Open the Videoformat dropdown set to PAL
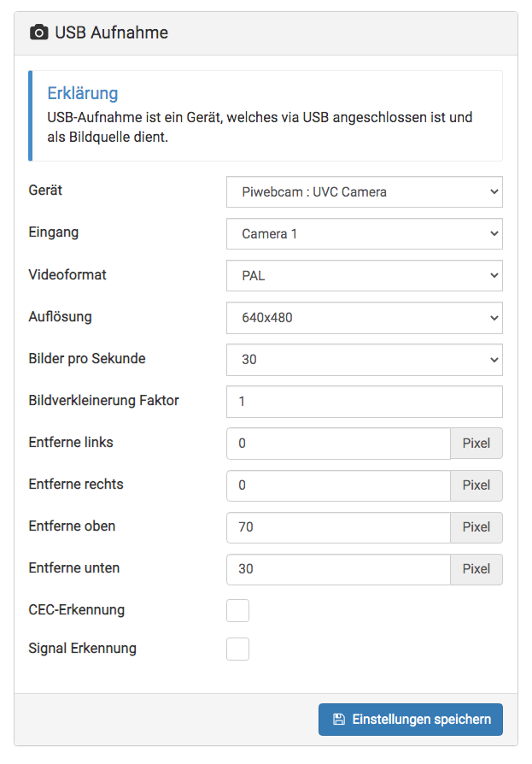The height and width of the screenshot is (764, 532). point(364,276)
